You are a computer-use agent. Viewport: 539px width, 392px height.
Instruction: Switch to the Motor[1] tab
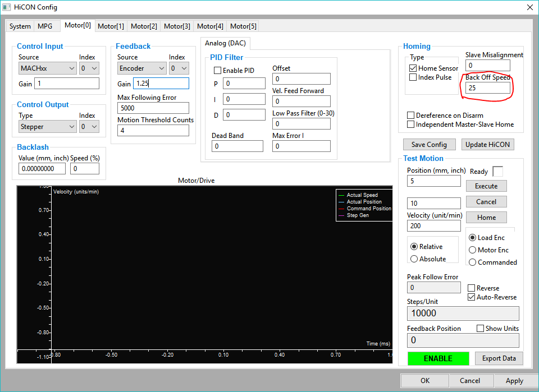point(111,26)
